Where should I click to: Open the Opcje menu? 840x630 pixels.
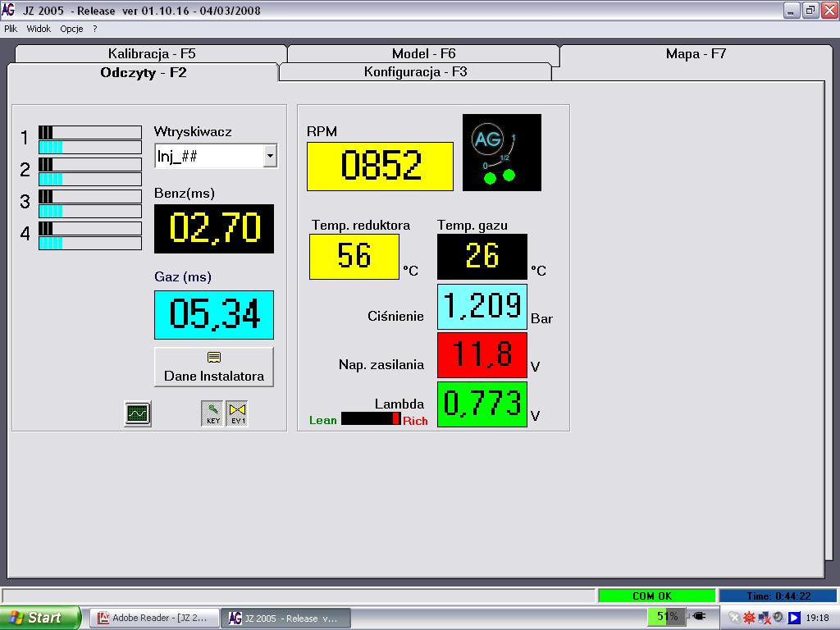71,29
